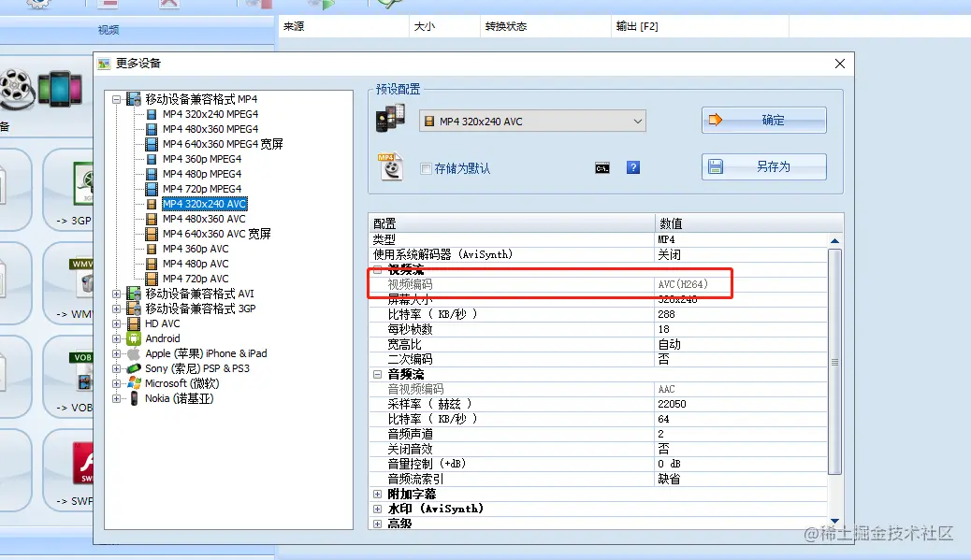Click the Apple logo icon in the tree
This screenshot has height=560, width=971.
coord(134,353)
